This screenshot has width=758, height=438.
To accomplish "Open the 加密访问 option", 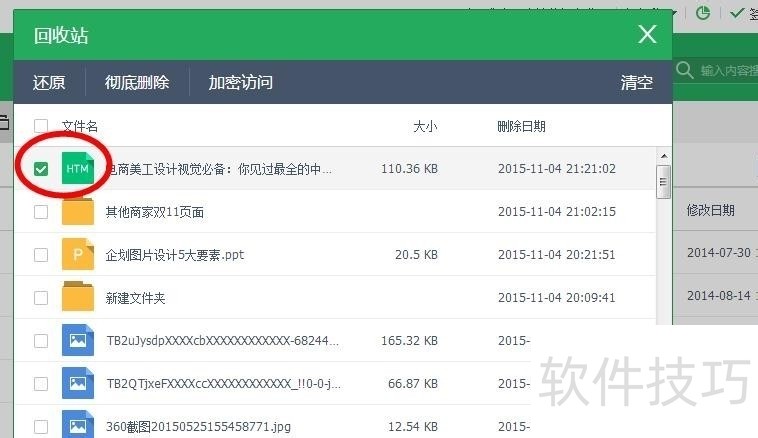I will click(x=240, y=82).
